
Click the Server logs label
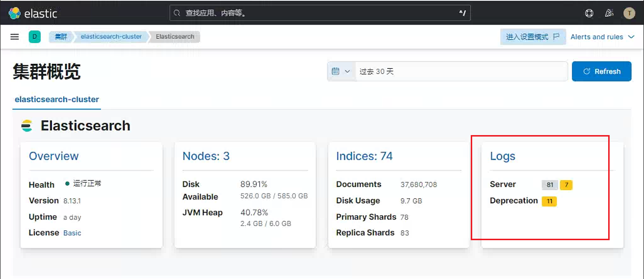tap(503, 185)
